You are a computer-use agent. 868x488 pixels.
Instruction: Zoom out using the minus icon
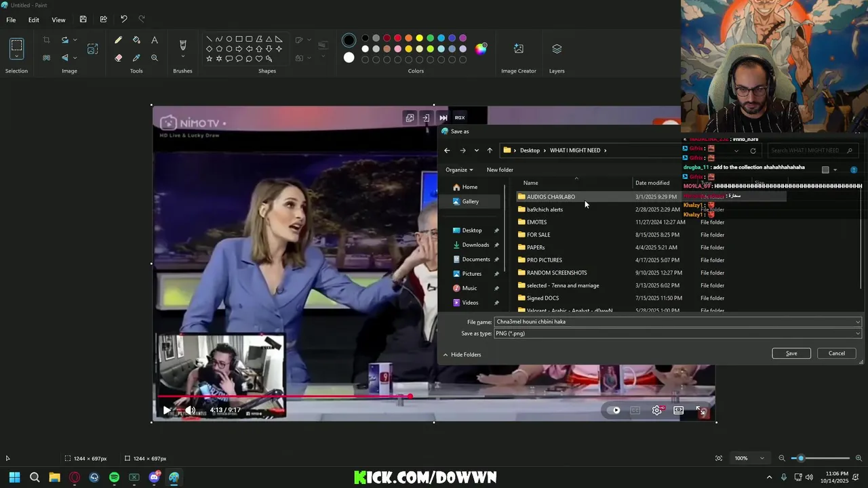[x=782, y=458]
